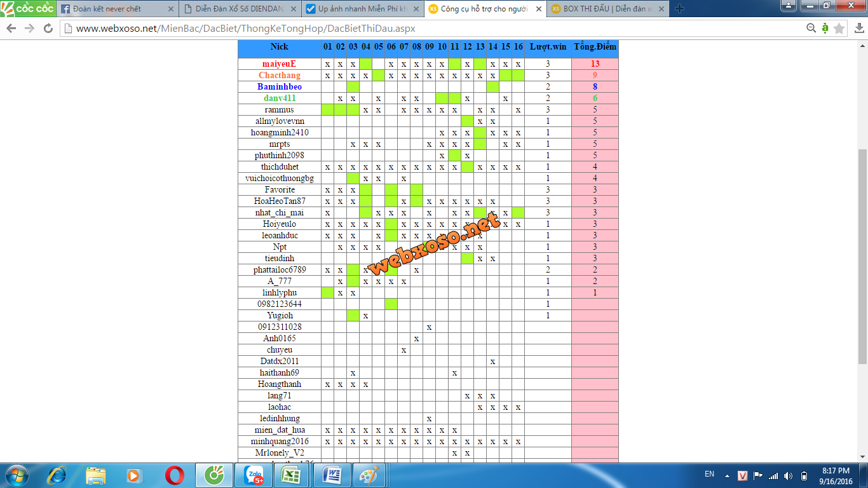Click the nick 'vuichoicothuongbg'
The width and height of the screenshot is (868, 488).
coord(280,179)
